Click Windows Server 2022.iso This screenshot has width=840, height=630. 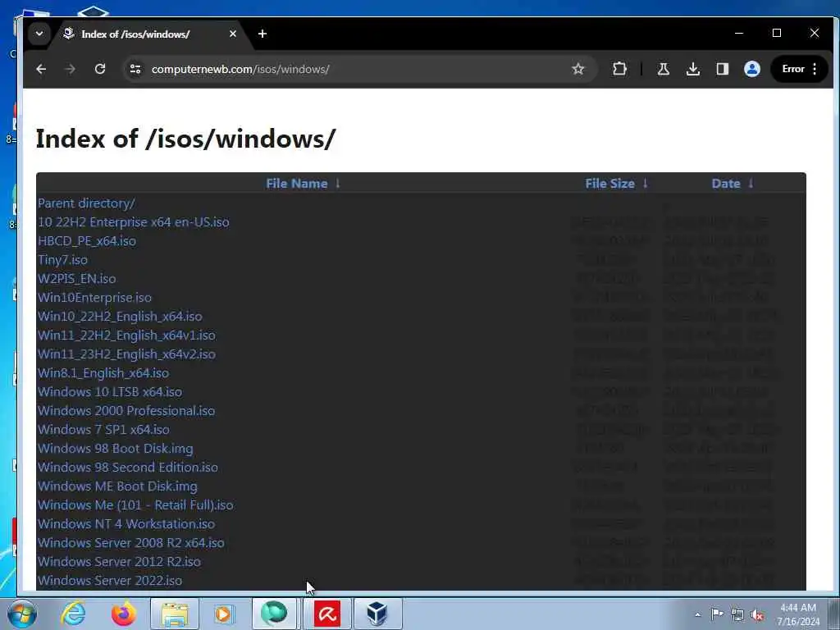[x=110, y=581]
